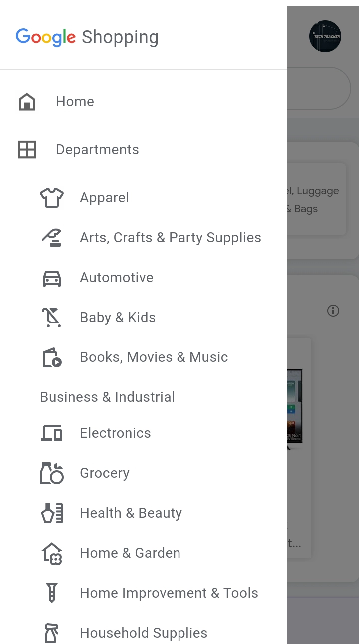Click the info icon on the card
Viewport: 359px width, 644px height.
pos(333,311)
